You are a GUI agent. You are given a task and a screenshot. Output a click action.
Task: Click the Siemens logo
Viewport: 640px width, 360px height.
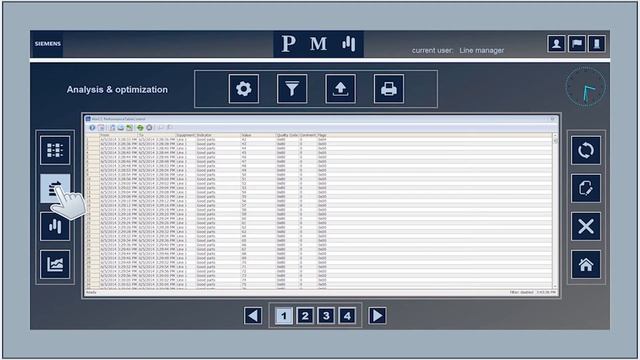(47, 44)
